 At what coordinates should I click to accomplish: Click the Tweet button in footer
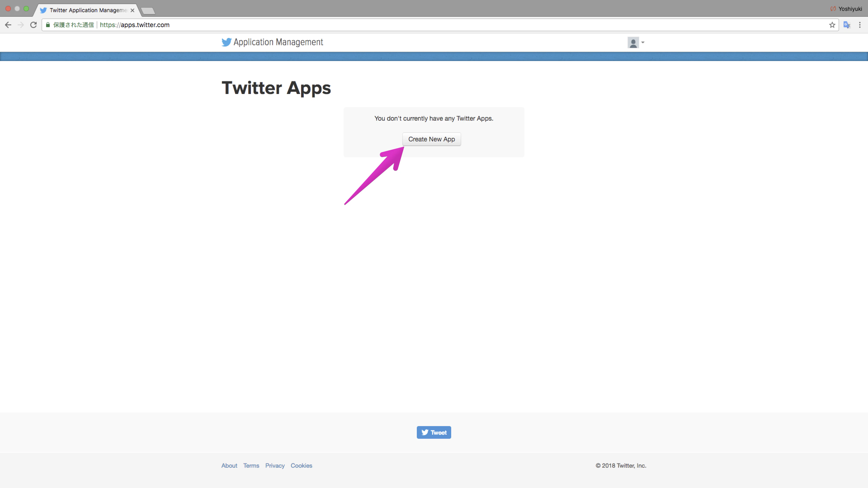[434, 432]
